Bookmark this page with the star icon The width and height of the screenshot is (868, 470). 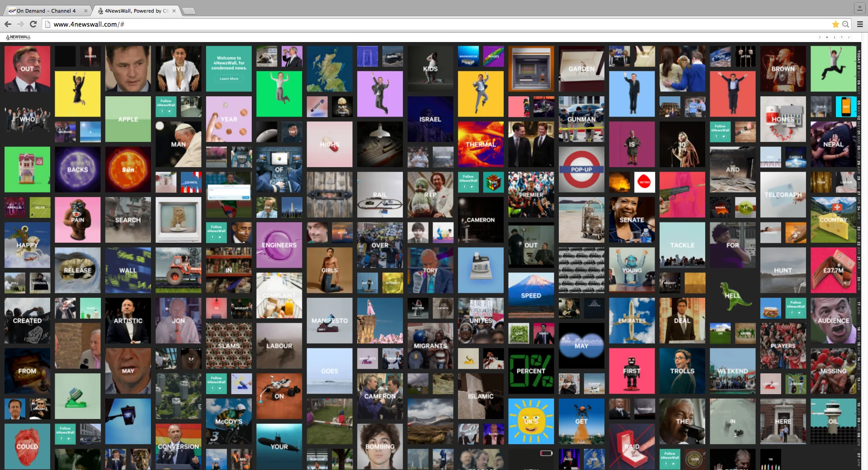pos(835,24)
